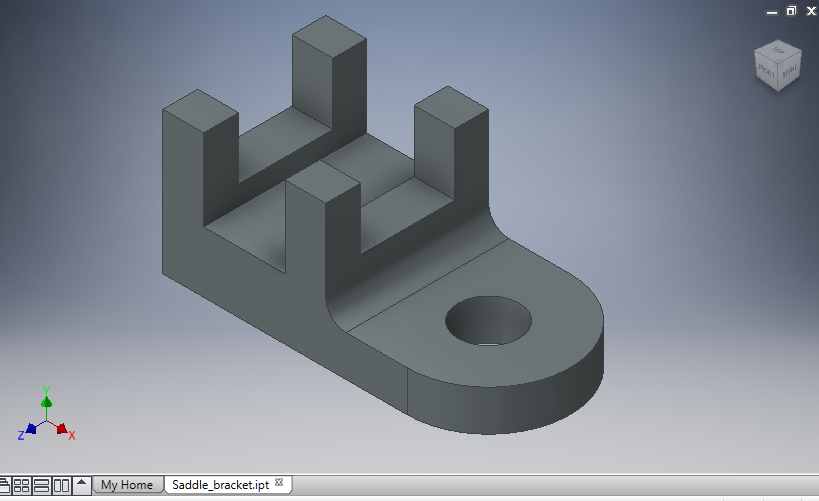This screenshot has width=819, height=501.
Task: Click the blue Z axis of the triad
Action: pyautogui.click(x=29, y=430)
